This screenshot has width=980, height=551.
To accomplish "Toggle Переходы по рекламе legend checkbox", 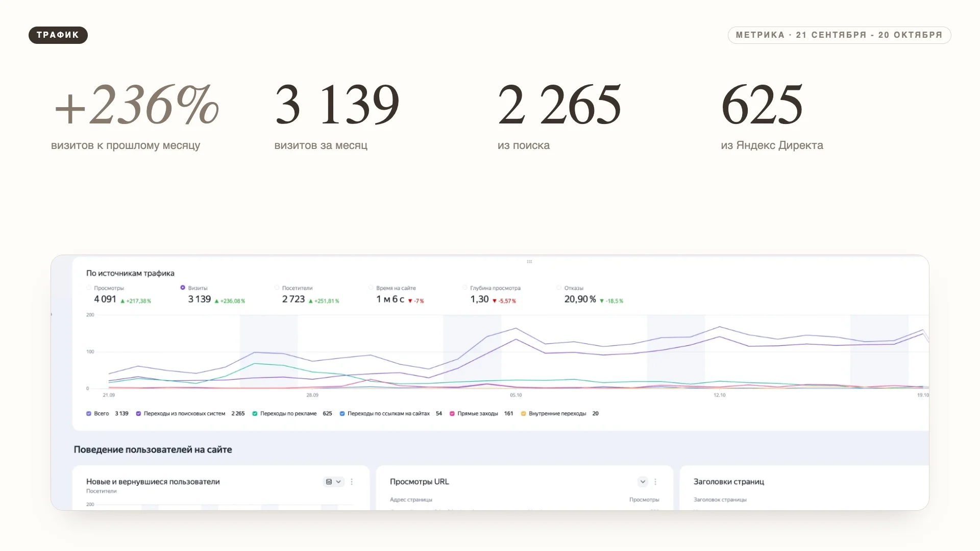I will coord(255,414).
